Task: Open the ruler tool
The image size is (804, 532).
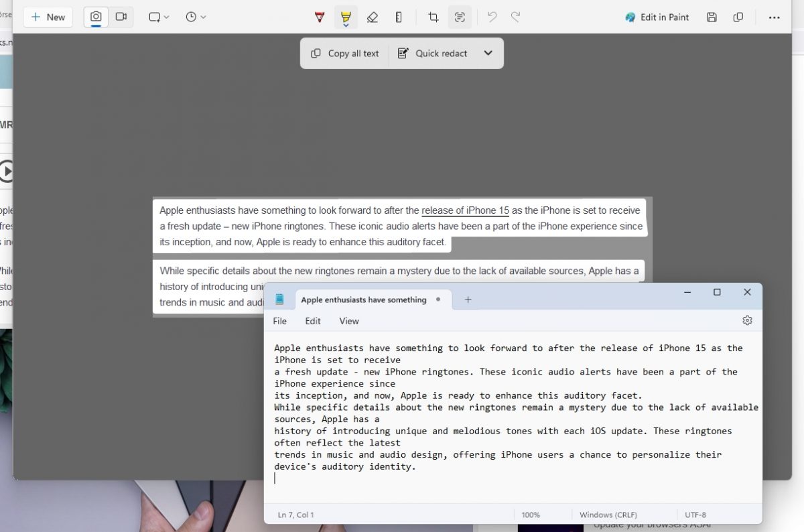Action: tap(399, 17)
